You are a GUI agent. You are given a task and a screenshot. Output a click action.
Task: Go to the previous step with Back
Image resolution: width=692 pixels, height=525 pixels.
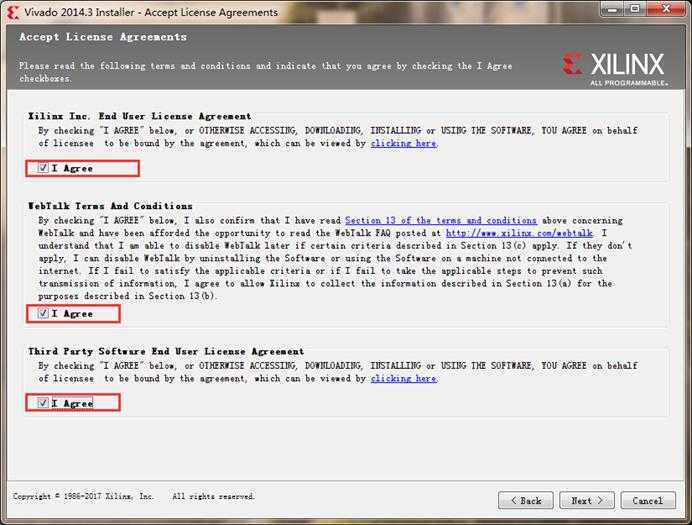(526, 500)
